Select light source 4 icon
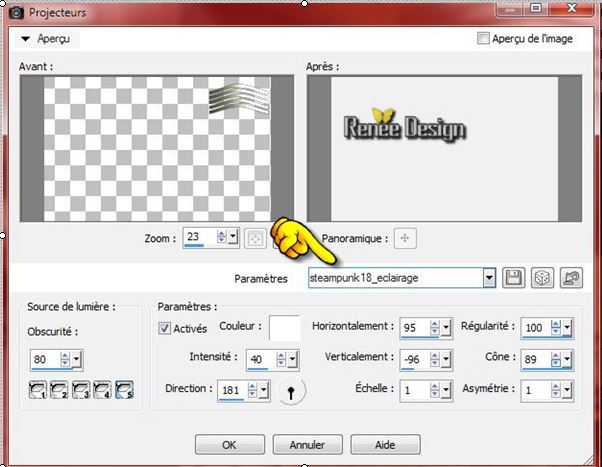Viewport: 602px width, 467px height. (x=103, y=390)
